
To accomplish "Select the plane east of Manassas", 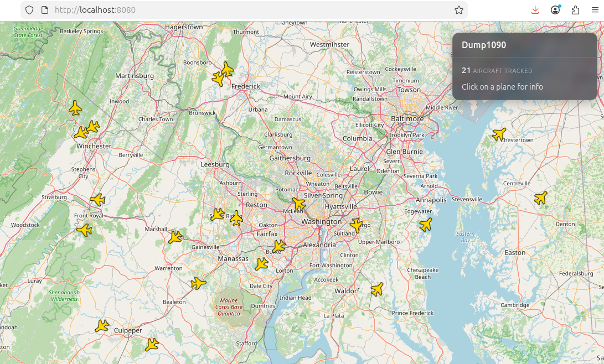I will click(261, 264).
